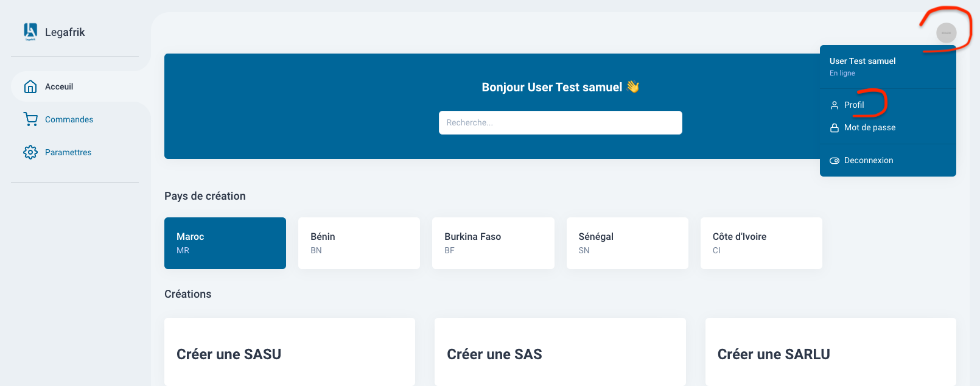
Task: Open the Commandes page link
Action: click(x=69, y=119)
